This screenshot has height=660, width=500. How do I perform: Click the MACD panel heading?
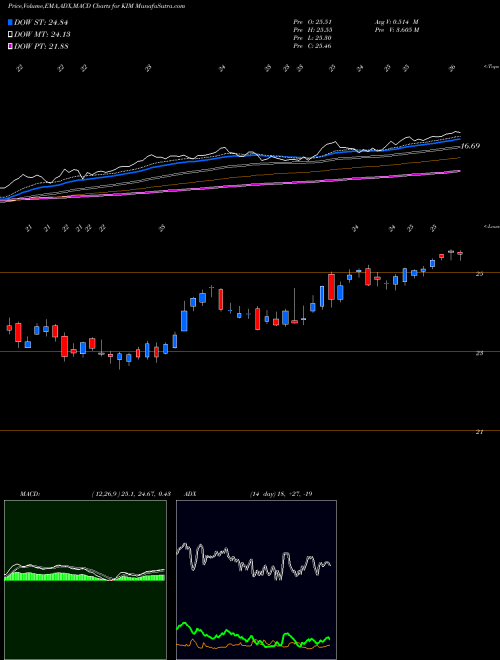point(29,494)
